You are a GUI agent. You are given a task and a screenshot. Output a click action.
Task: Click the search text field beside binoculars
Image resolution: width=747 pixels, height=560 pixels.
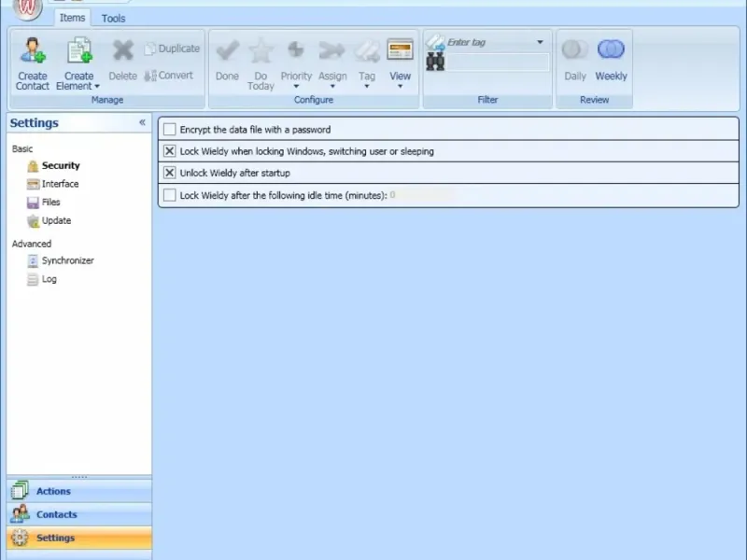(x=498, y=63)
